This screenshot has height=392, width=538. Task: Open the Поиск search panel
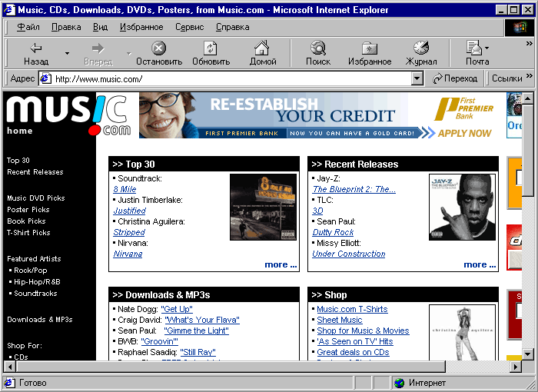click(318, 53)
